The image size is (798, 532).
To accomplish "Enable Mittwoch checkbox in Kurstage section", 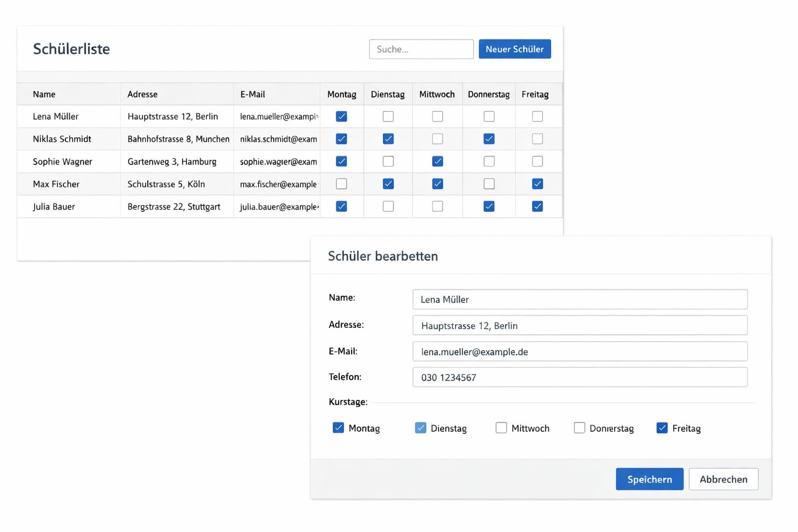I will coord(501,428).
